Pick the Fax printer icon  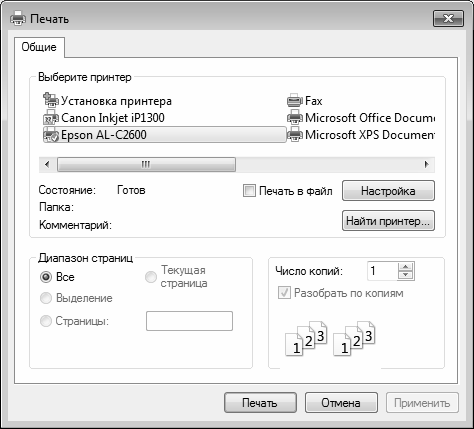tap(295, 100)
